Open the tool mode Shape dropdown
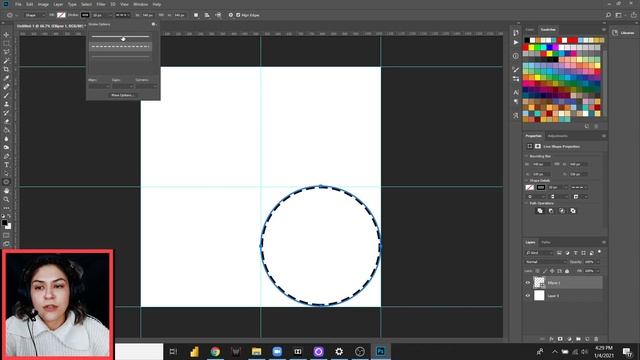Screen dimensions: 640x360 pyautogui.click(x=34, y=15)
